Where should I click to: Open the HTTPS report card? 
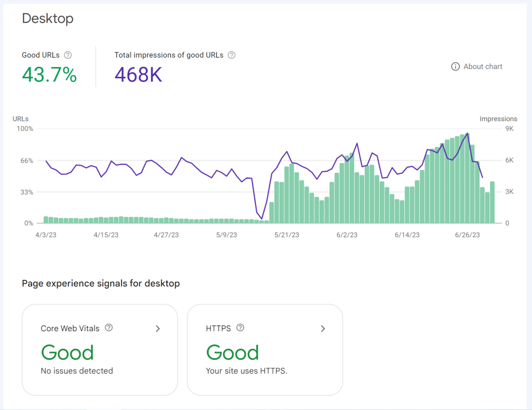pos(264,349)
